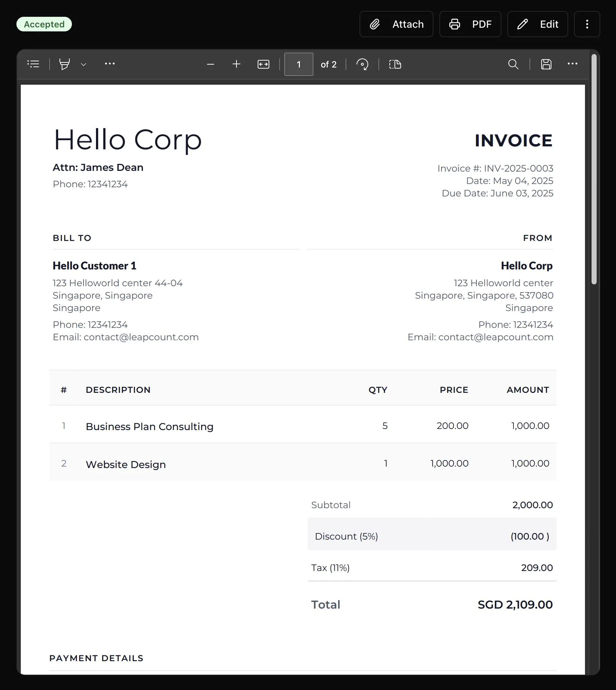Open more annotation tools ellipsis
The height and width of the screenshot is (690, 616).
[x=110, y=64]
